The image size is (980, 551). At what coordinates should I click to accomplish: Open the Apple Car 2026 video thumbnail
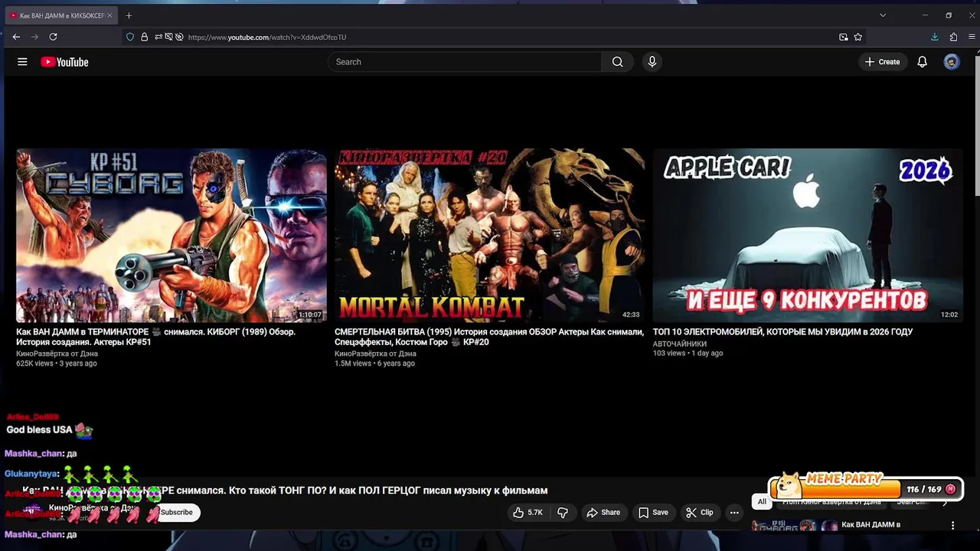[x=808, y=235]
